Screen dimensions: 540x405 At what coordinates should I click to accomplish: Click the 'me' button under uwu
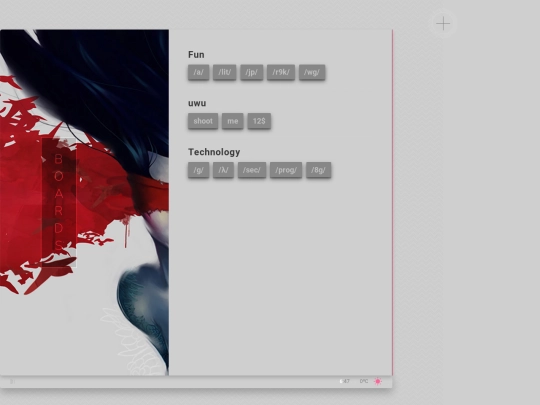tap(233, 121)
